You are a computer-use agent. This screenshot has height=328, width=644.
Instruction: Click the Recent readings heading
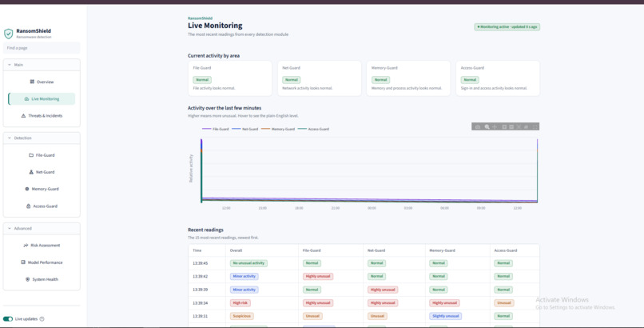[205, 230]
